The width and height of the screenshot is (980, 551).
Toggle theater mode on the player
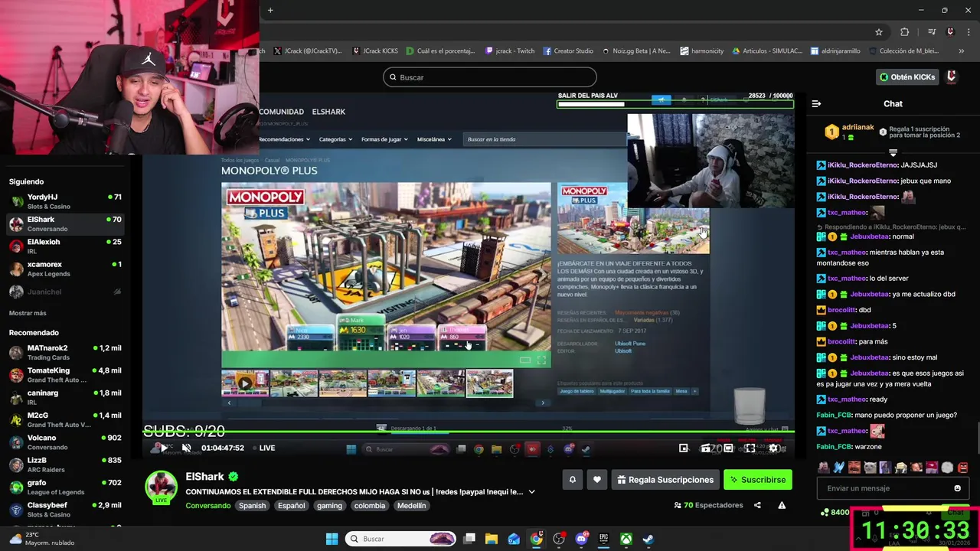(728, 448)
